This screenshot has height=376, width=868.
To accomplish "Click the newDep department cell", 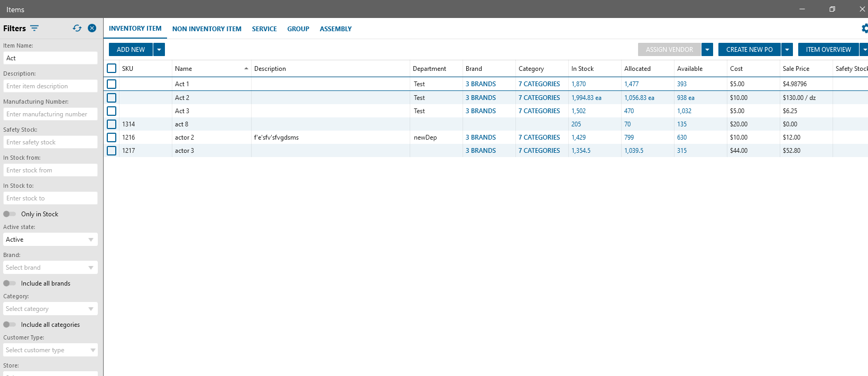I will coord(426,137).
